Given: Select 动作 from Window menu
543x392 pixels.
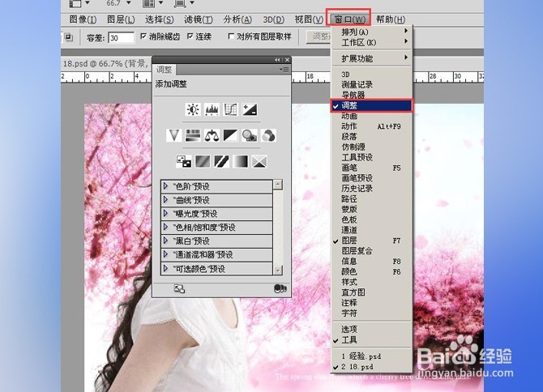Looking at the screenshot, I should tap(372, 126).
